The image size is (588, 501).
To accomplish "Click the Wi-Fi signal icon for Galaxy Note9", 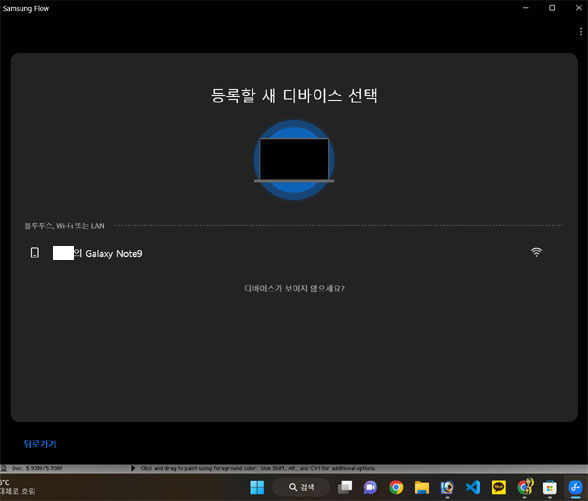I will pos(536,252).
